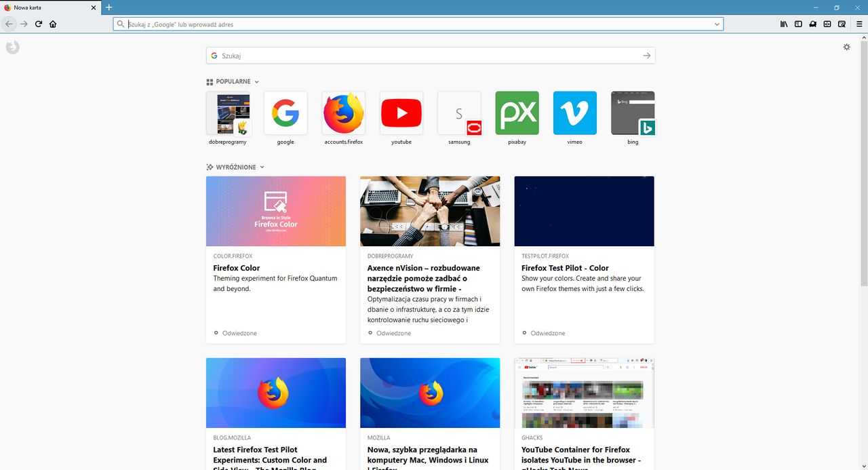Click the vertical scrollbar thumb
Screen dimensions: 868x470
[864, 163]
